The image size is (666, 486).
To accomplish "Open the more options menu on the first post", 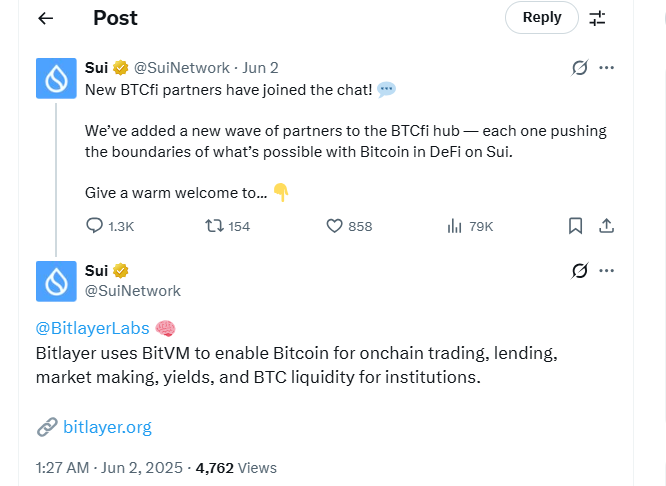I will 606,68.
